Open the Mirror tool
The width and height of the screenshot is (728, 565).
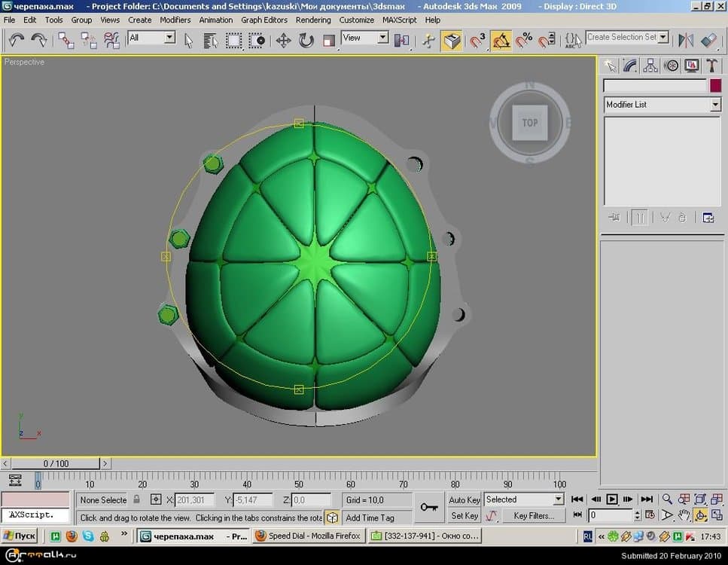coord(686,41)
